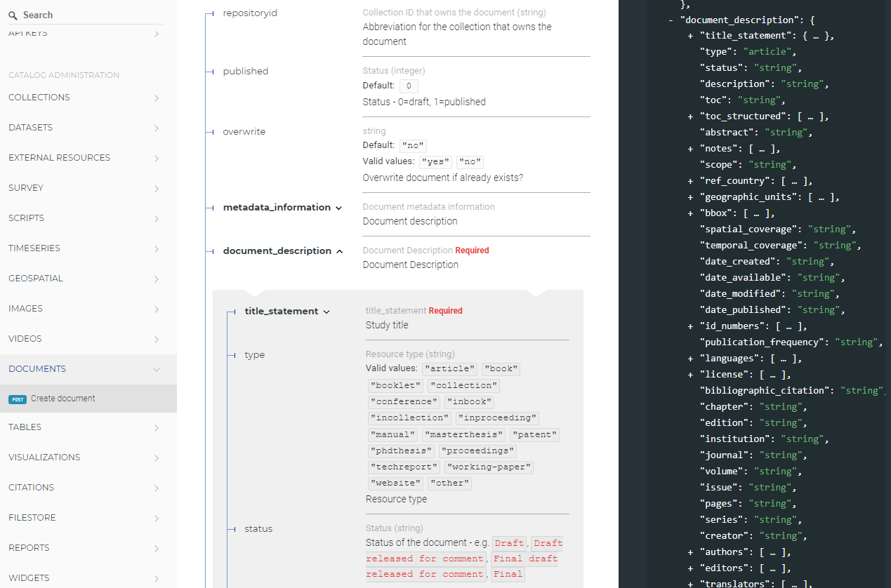
Task: Expand "notes" array in JSON sample
Action: point(691,149)
